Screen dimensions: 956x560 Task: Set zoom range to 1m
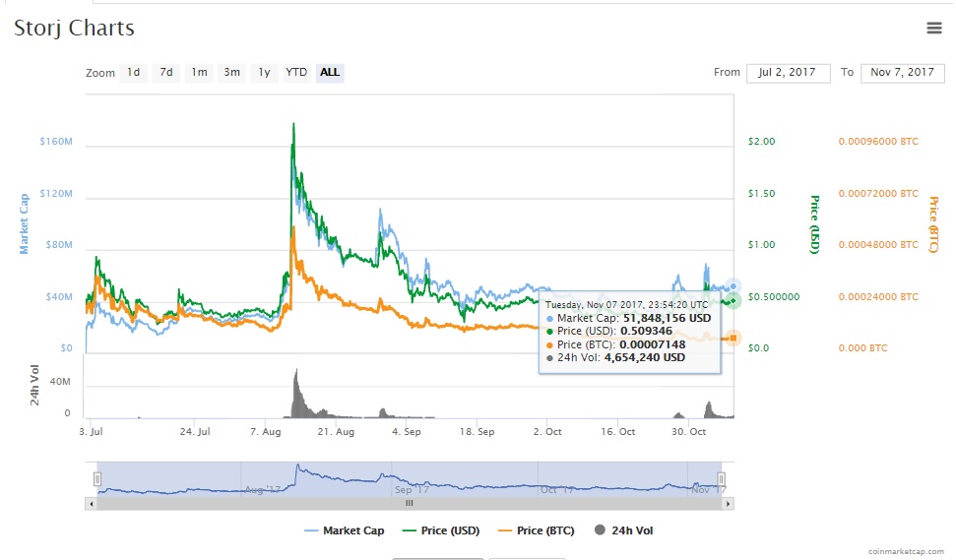[x=199, y=73]
